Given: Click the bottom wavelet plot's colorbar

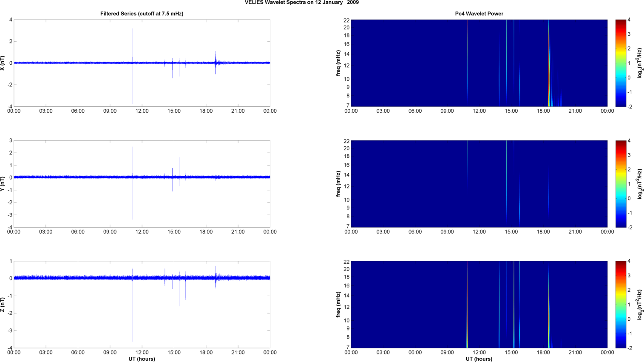Looking at the screenshot, I should click(x=621, y=305).
